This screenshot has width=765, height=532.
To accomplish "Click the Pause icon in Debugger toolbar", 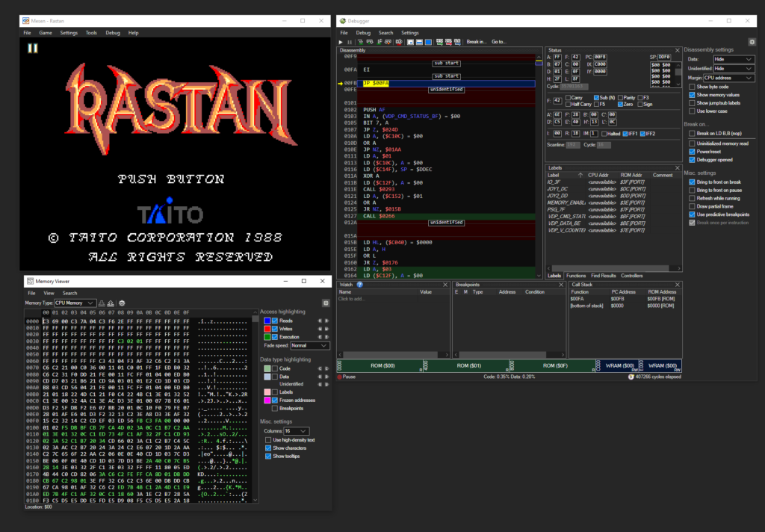I will click(x=350, y=42).
